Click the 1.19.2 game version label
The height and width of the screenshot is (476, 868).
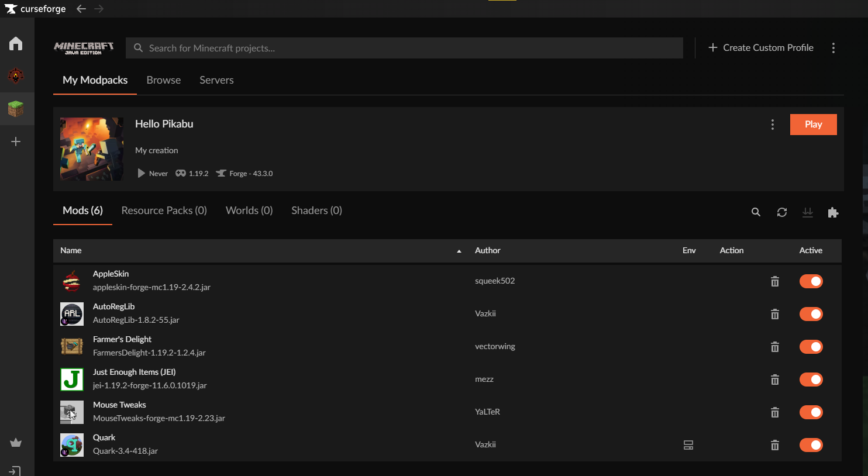(198, 174)
